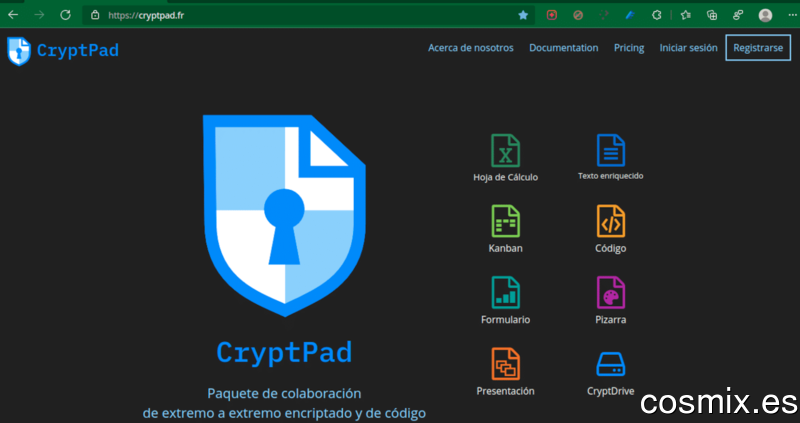The width and height of the screenshot is (800, 423).
Task: Click the CryptPad header wordmark
Action: click(78, 51)
